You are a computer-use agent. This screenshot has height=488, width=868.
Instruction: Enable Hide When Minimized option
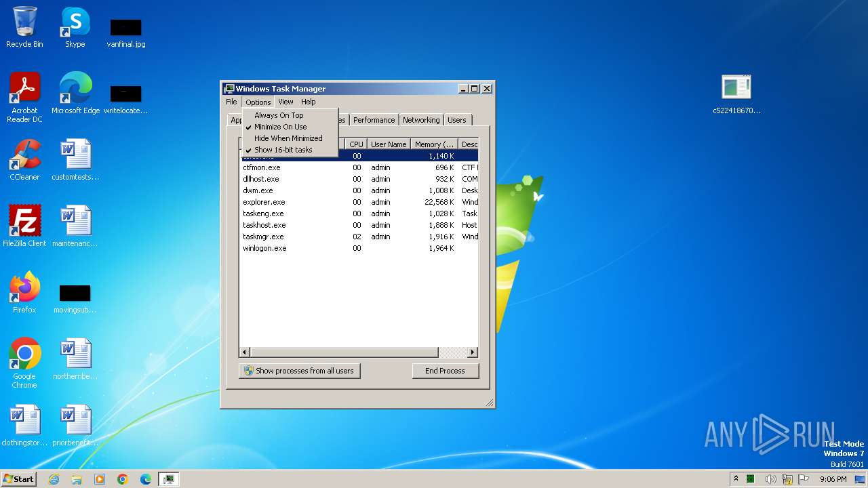[290, 138]
